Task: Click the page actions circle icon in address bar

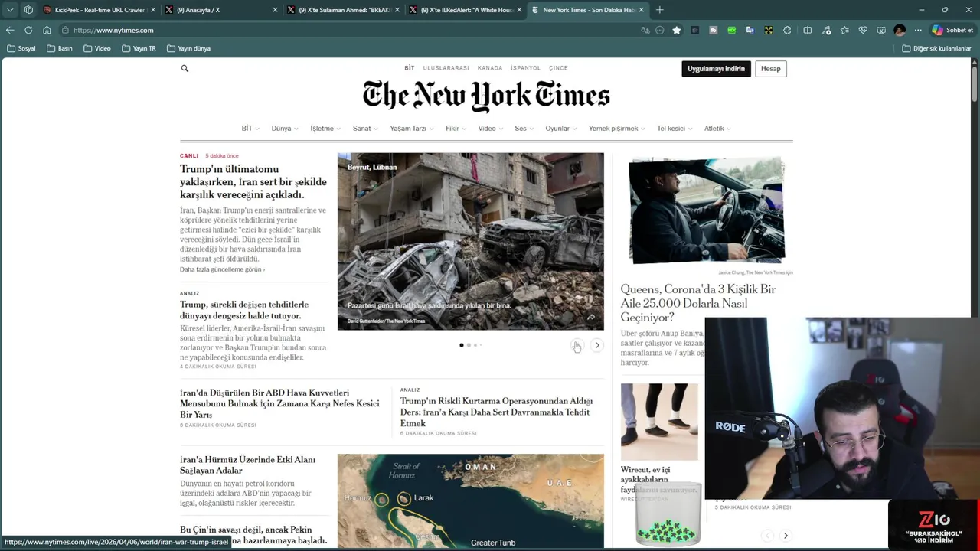Action: pos(660,30)
